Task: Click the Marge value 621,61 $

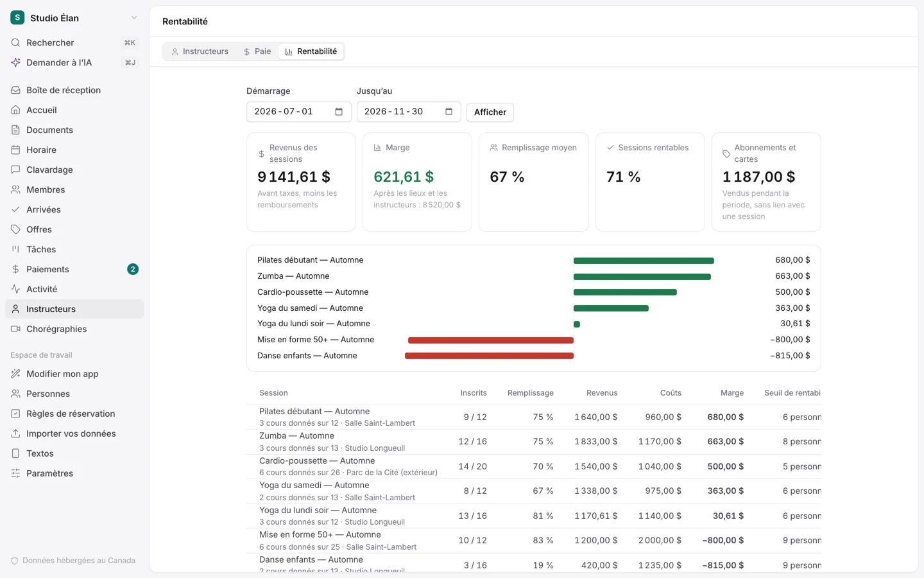Action: tap(404, 177)
